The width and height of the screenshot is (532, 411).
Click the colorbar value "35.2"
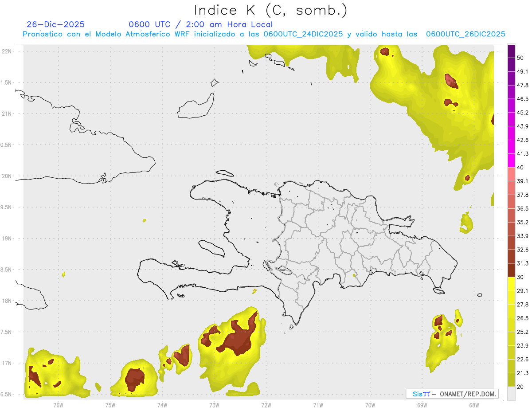coord(523,223)
